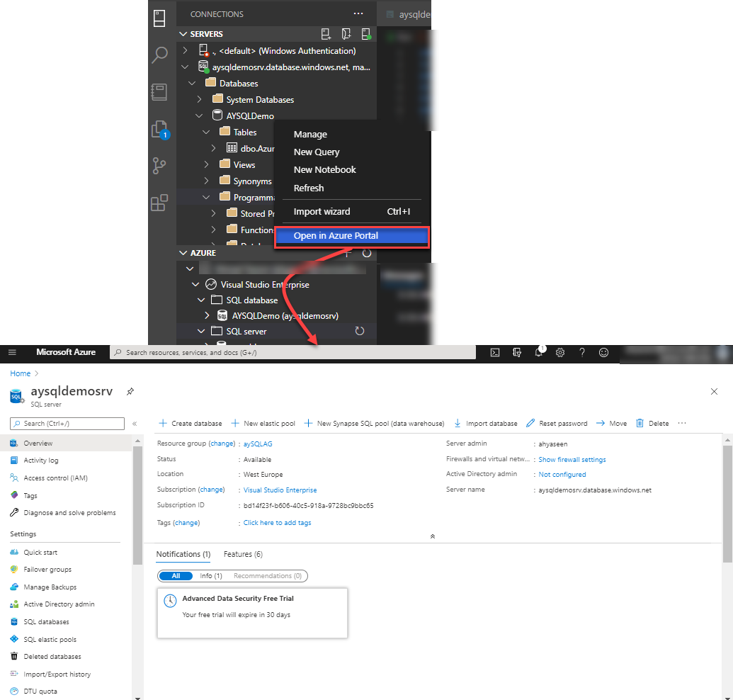Click the resource menu Search (Ctrl+/) box
The image size is (733, 700).
tap(67, 424)
